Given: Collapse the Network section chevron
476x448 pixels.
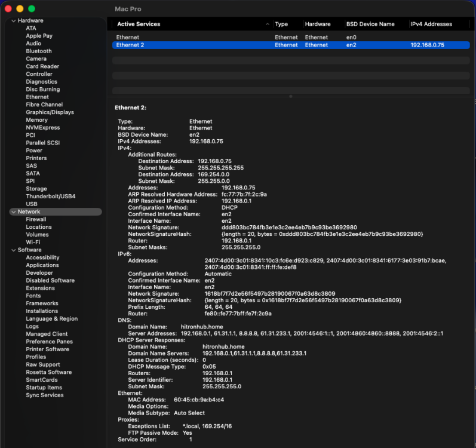Looking at the screenshot, I should point(13,212).
